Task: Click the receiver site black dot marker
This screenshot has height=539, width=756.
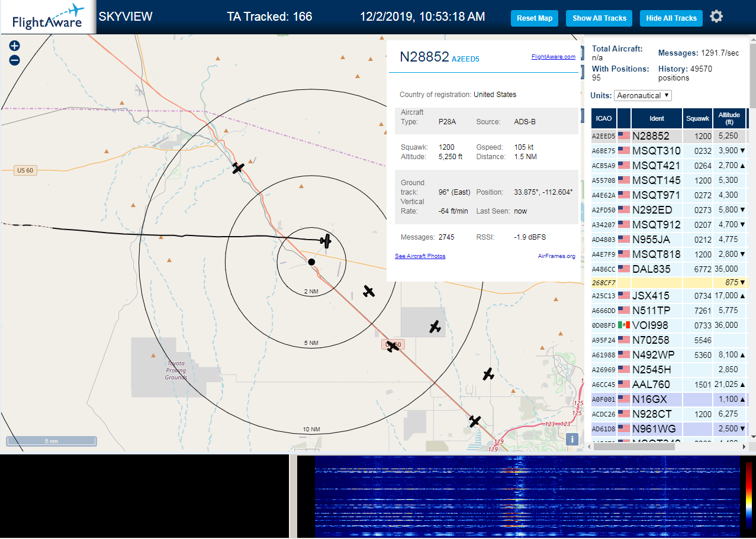Action: coord(311,262)
